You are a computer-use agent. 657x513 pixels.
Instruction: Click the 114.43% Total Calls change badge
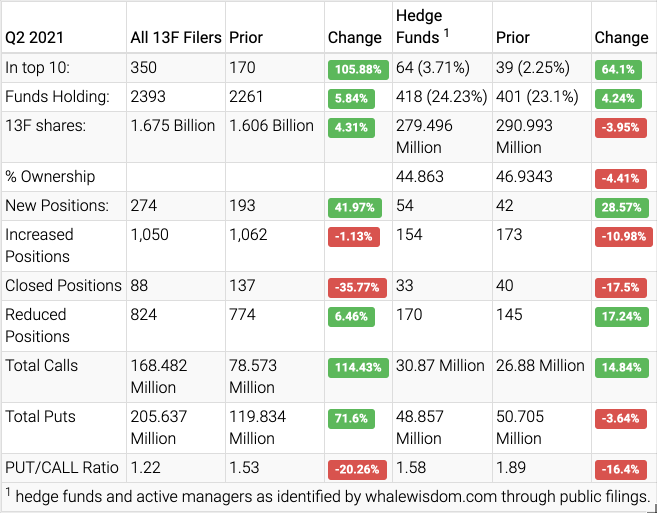click(355, 367)
